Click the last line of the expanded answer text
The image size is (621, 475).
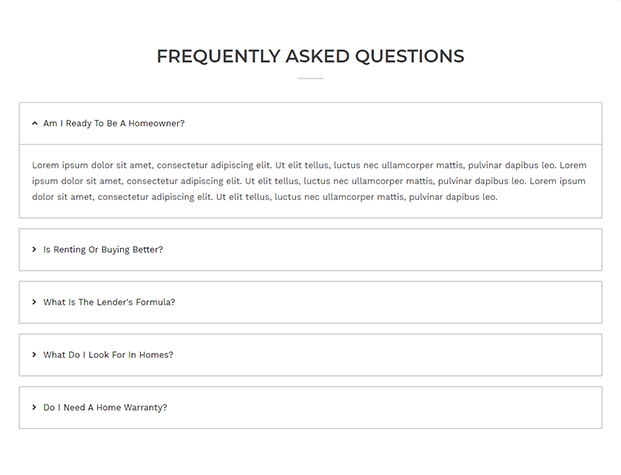click(265, 197)
